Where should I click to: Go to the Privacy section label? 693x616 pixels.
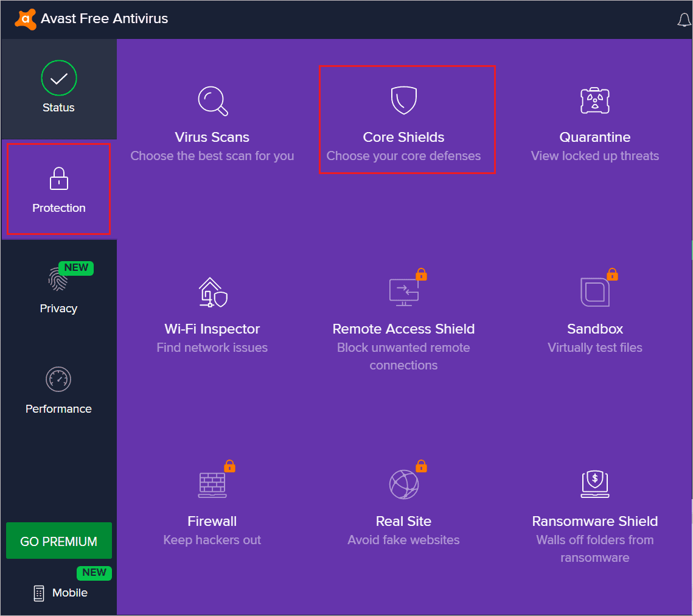point(58,308)
